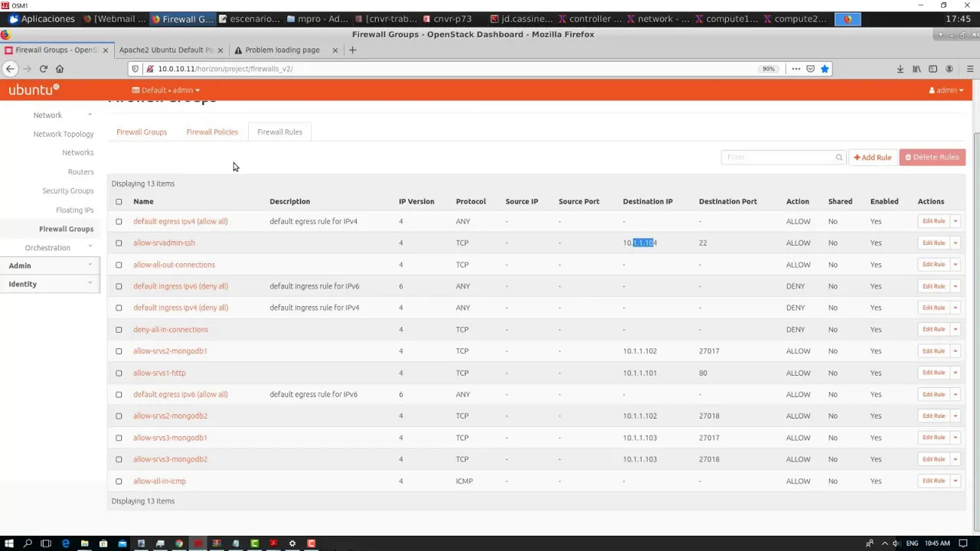Open the actions dropdown arrow for allow-srvs1-http
980x551 pixels.
(x=955, y=373)
